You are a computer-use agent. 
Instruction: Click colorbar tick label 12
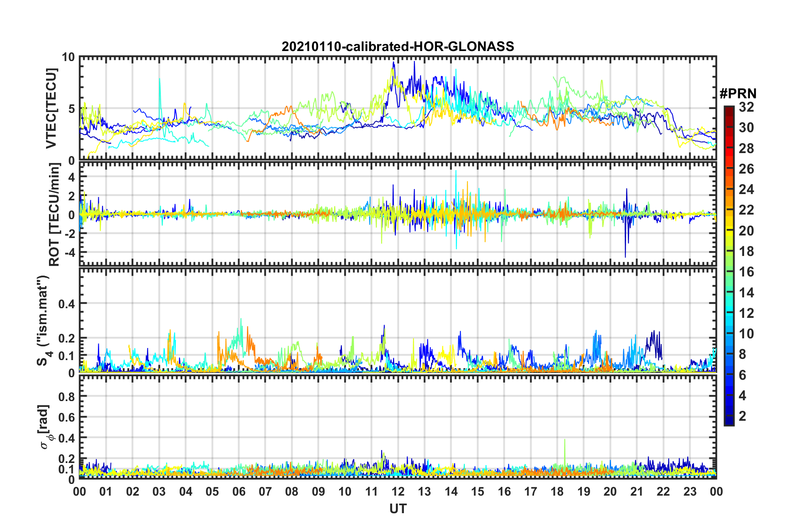coord(746,313)
